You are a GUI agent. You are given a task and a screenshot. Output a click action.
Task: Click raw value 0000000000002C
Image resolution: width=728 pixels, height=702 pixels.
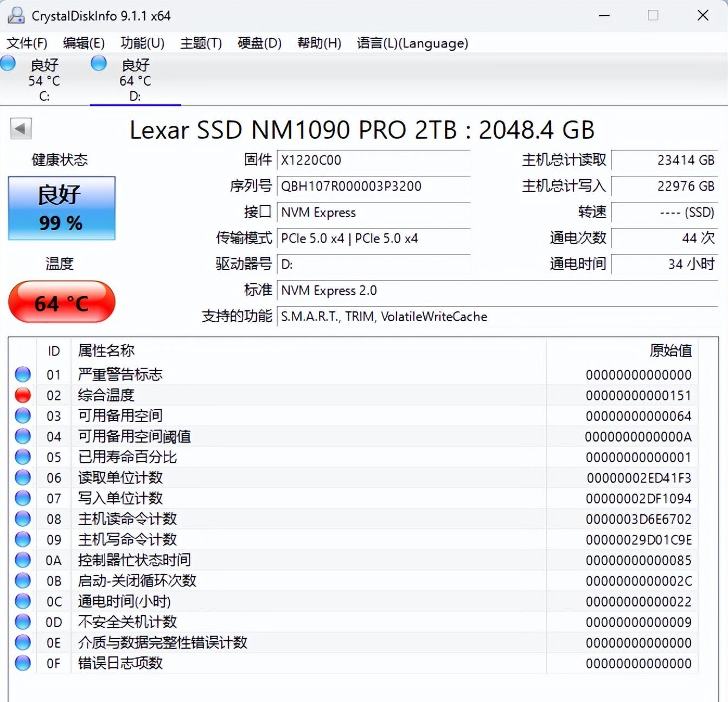tap(638, 580)
